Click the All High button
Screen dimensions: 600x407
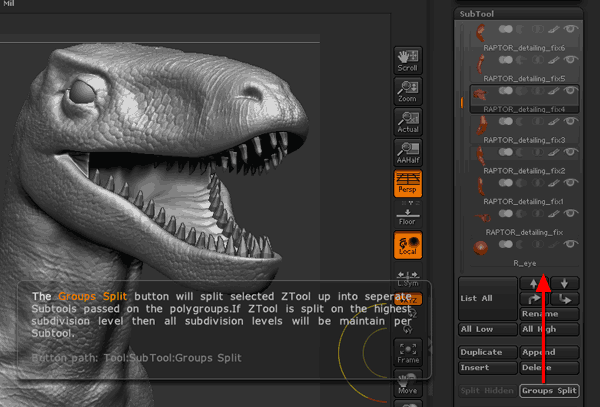point(549,329)
